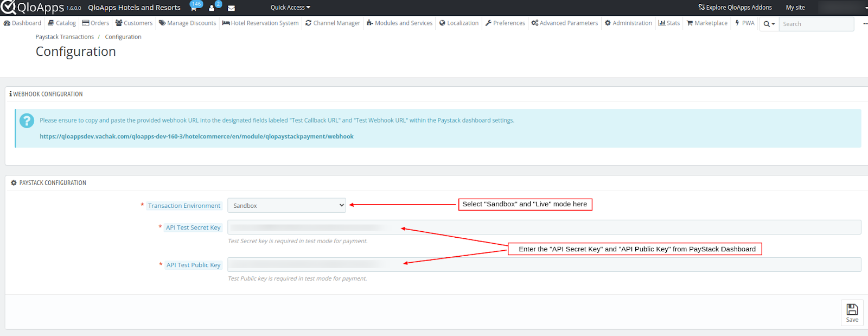Open the Advanced Parameters menu
This screenshot has width=868, height=336.
[565, 23]
